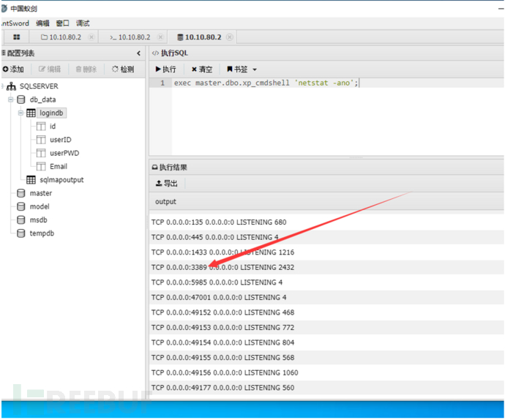Screen dimensions: 505x420
Task: Select the row with port 5985 LISTENING 4
Action: tap(326, 282)
